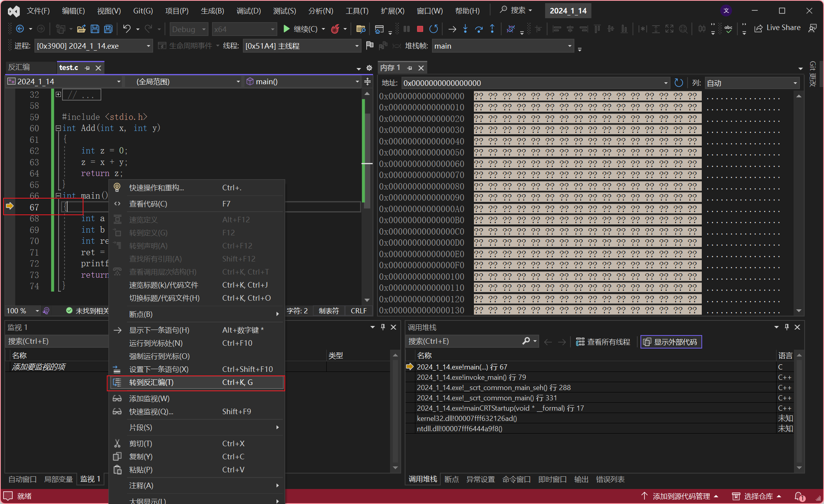Click 选择仓库 in status bar
Image resolution: width=824 pixels, height=504 pixels.
756,496
